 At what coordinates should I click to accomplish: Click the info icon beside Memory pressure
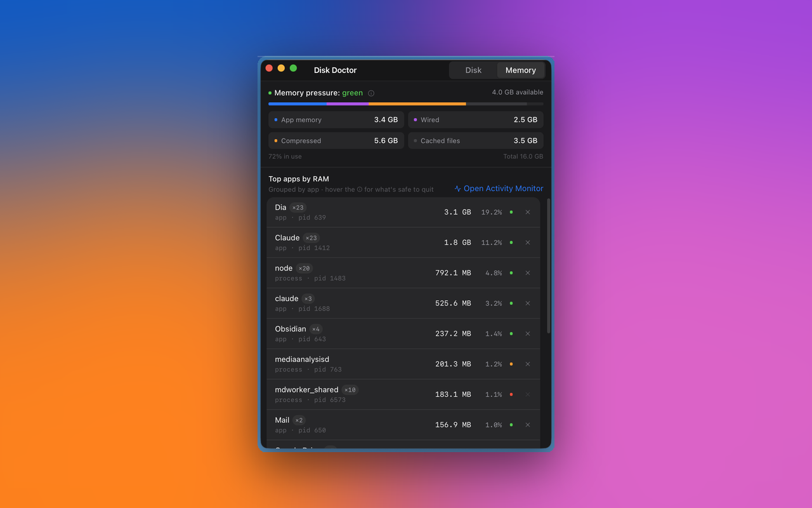point(371,93)
